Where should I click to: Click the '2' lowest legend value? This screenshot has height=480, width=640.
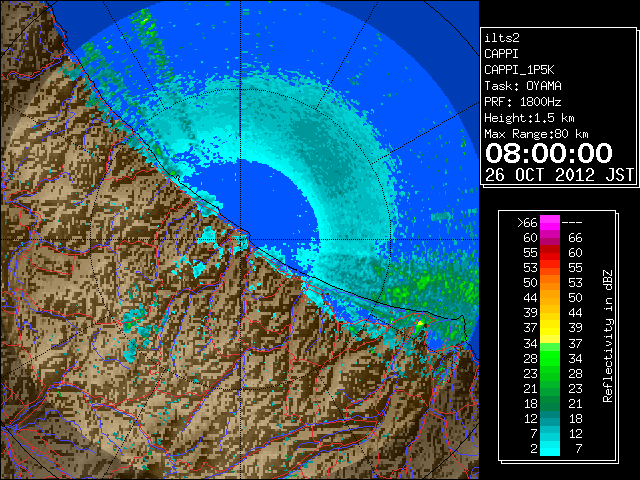(x=534, y=449)
